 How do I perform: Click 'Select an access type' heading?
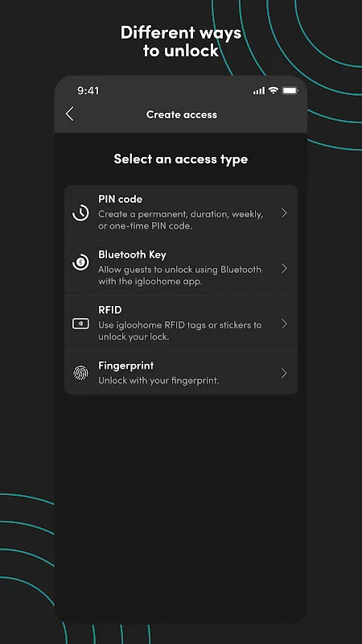pyautogui.click(x=180, y=159)
